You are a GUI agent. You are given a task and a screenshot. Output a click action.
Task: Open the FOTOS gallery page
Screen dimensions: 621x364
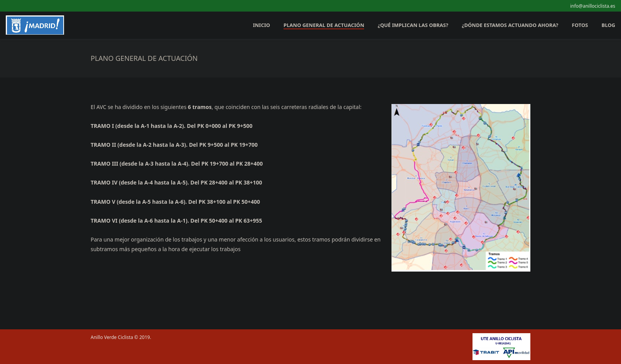580,25
